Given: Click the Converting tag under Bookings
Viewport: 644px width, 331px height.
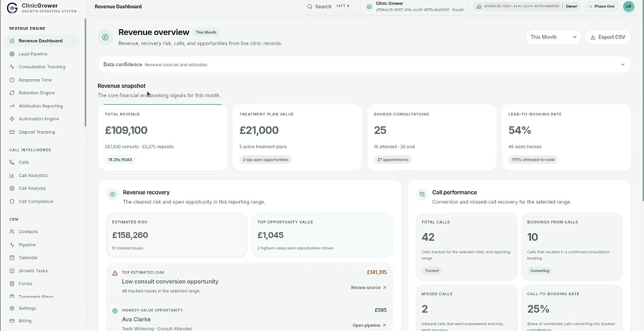Looking at the screenshot, I should pos(540,271).
